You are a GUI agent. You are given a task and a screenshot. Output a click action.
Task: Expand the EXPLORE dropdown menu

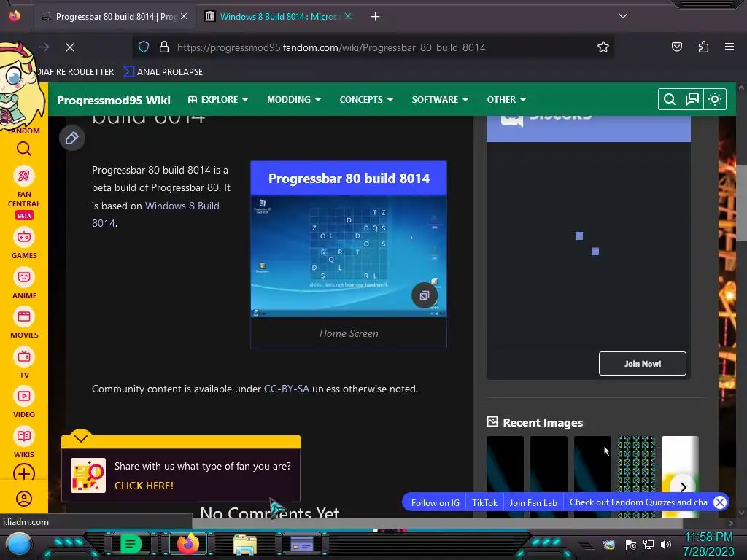(x=218, y=99)
